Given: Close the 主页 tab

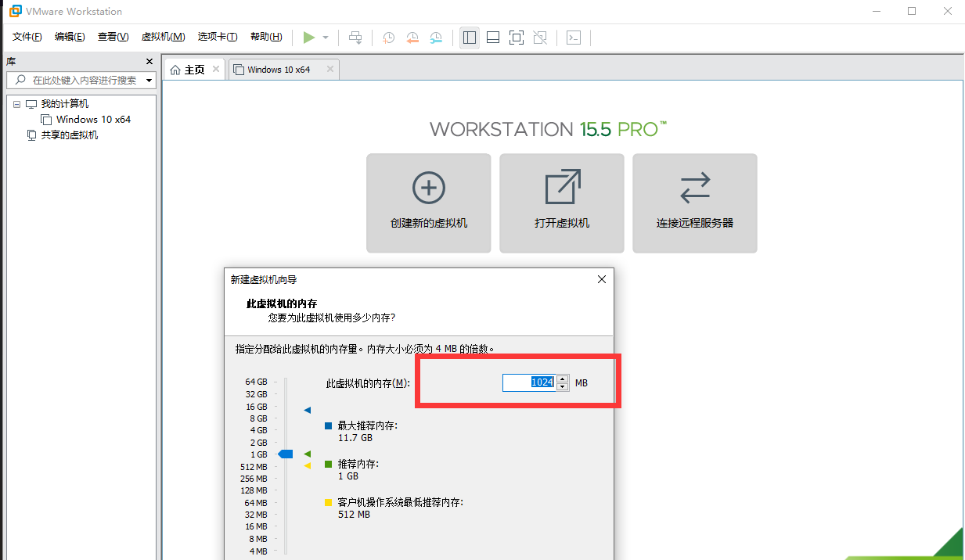Looking at the screenshot, I should (216, 69).
